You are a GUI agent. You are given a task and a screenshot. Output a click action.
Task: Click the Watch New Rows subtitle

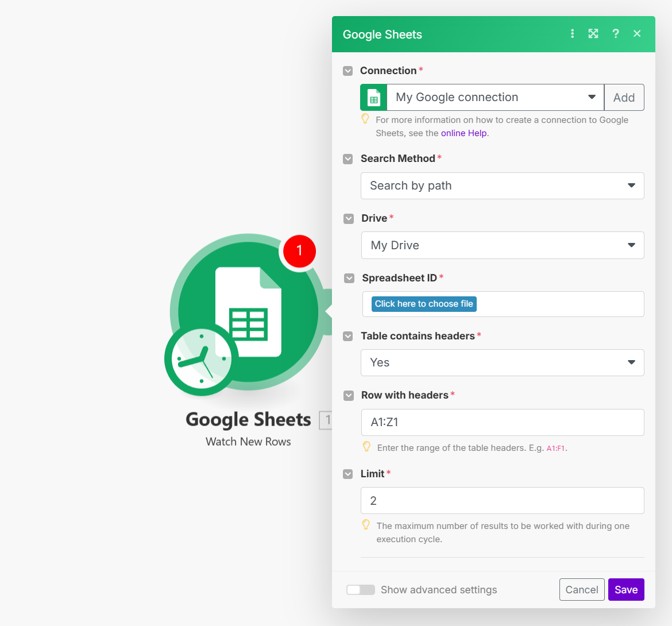248,442
